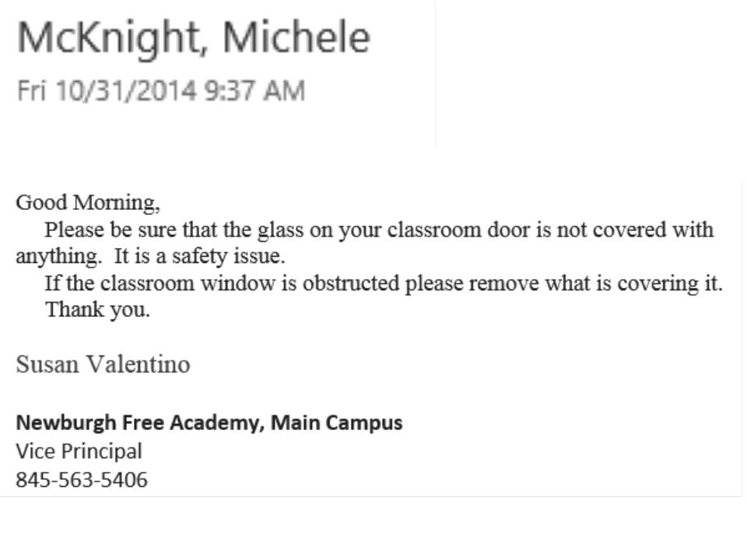Click the Vice Principal title

[x=79, y=451]
